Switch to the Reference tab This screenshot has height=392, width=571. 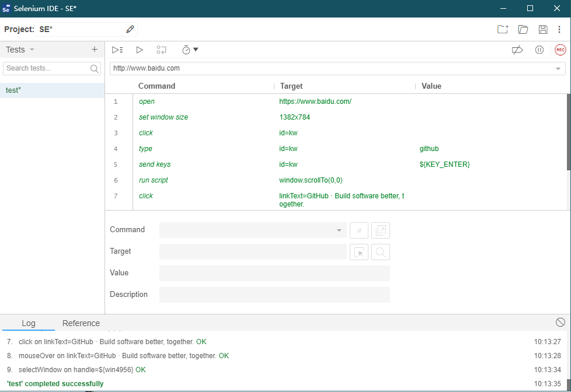tap(81, 323)
